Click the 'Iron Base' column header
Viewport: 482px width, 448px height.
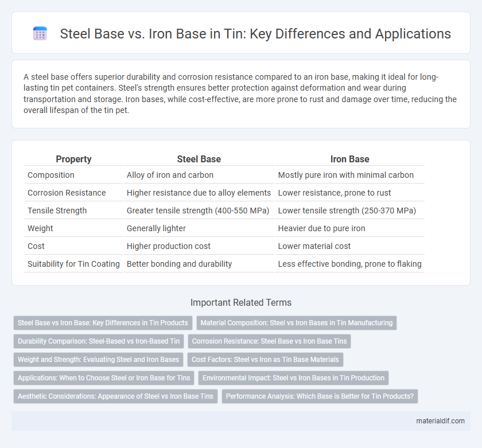[x=349, y=159]
